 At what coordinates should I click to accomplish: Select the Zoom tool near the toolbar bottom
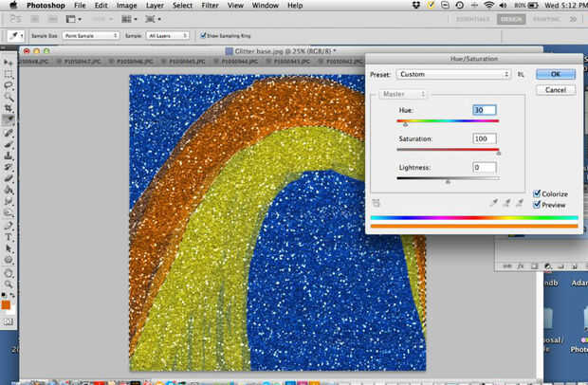point(9,282)
